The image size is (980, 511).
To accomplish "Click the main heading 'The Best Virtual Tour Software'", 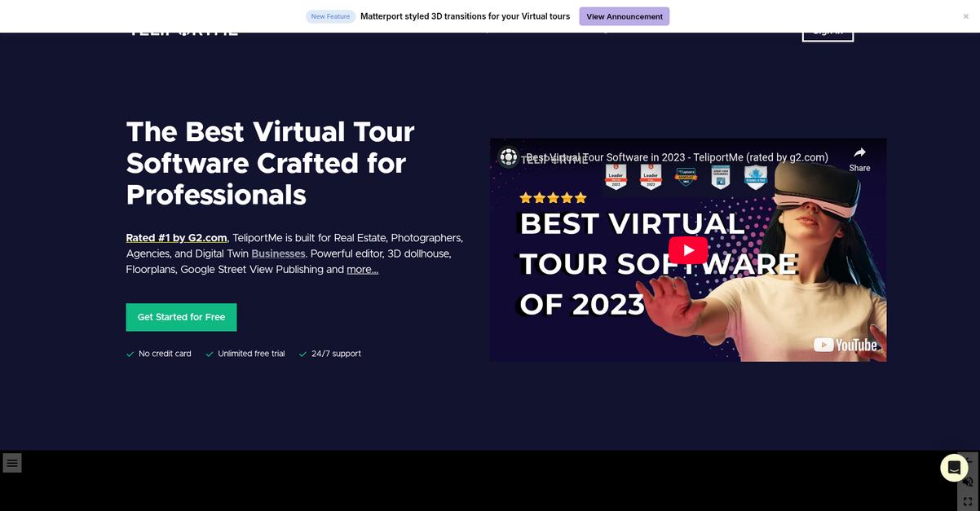I will pyautogui.click(x=270, y=163).
